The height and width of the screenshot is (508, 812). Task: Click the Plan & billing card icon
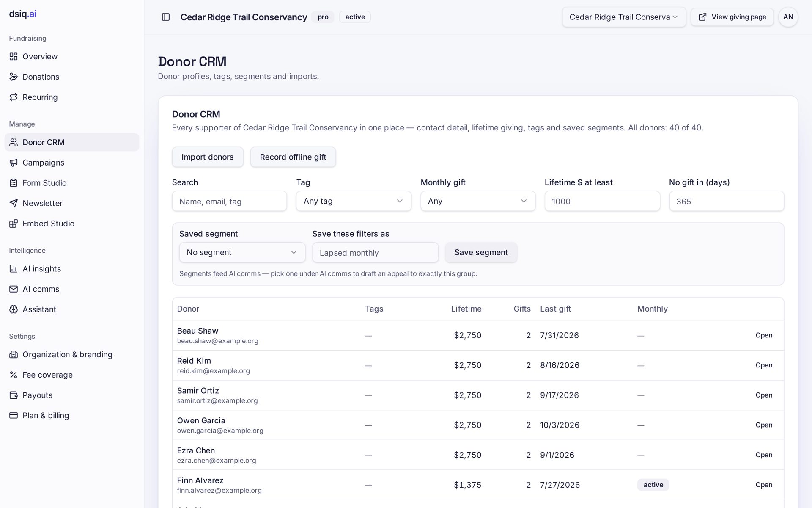pos(14,415)
